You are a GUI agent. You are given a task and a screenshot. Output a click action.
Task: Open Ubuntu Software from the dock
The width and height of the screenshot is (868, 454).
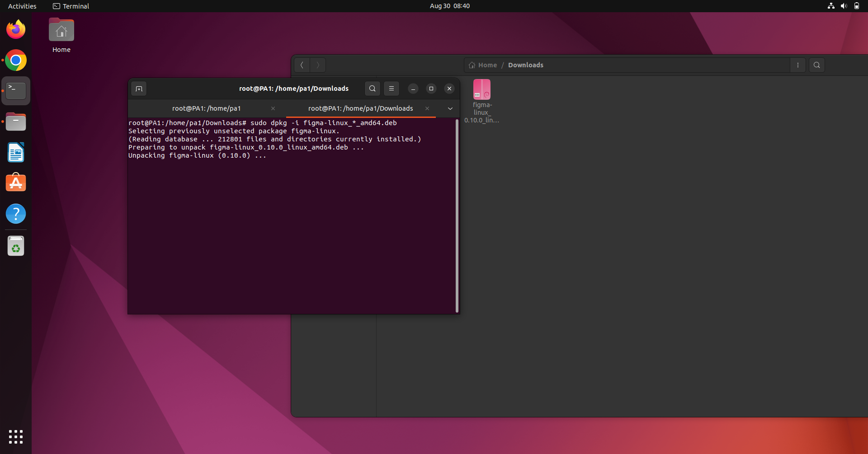click(16, 183)
